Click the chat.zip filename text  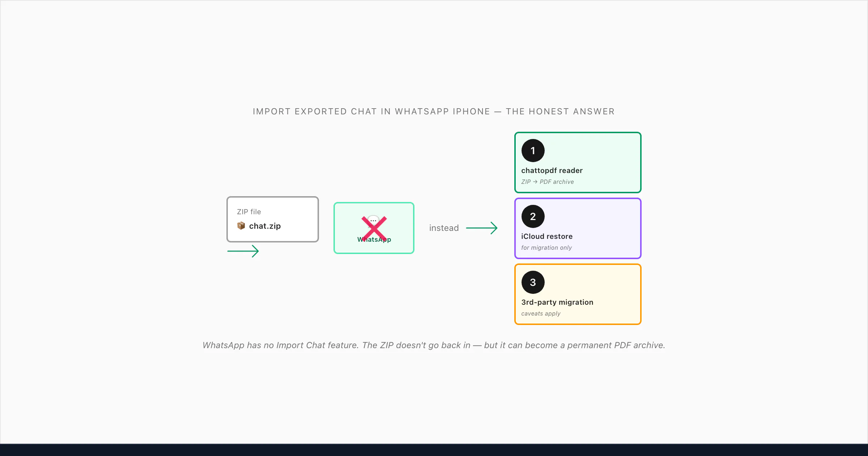pyautogui.click(x=265, y=226)
